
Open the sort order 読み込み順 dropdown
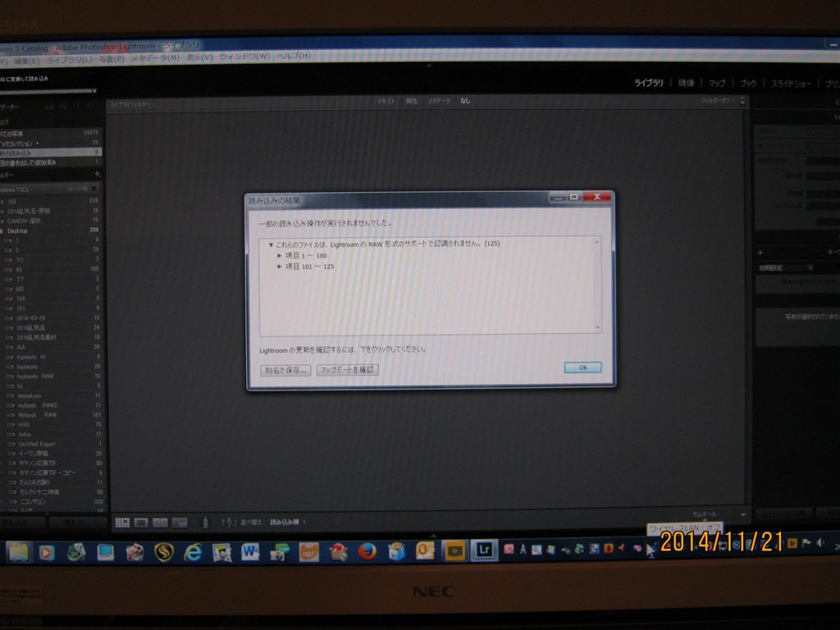[x=288, y=522]
